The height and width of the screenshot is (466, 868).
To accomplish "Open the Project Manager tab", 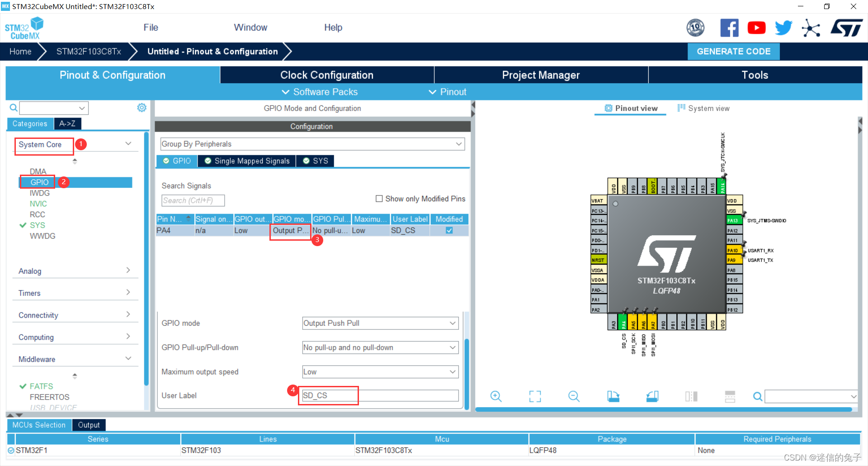I will tap(541, 75).
